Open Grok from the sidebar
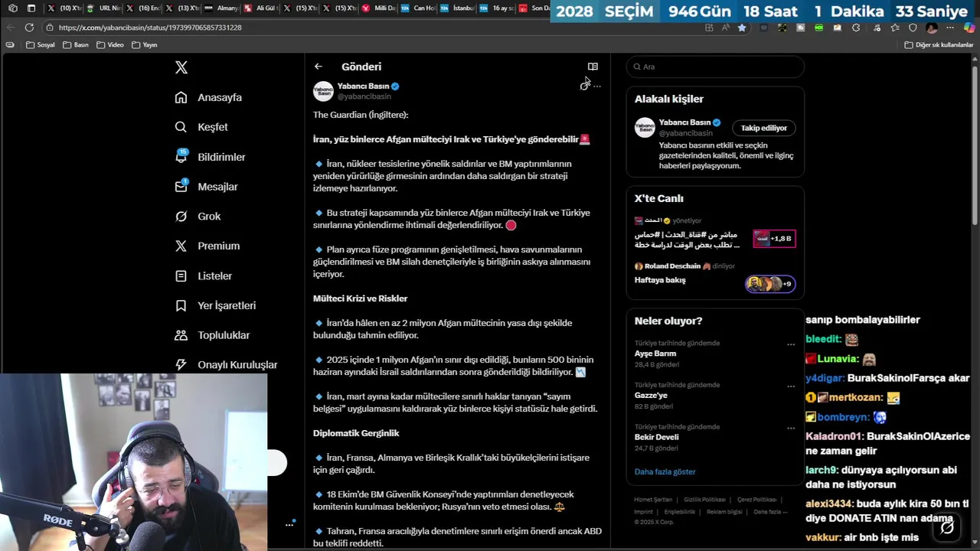Viewport: 980px width, 551px height. point(198,217)
